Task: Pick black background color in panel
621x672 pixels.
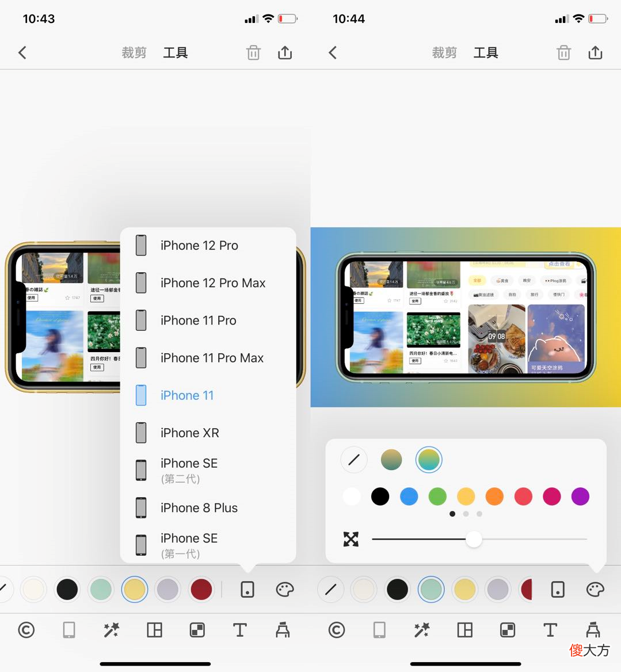Action: 380,497
